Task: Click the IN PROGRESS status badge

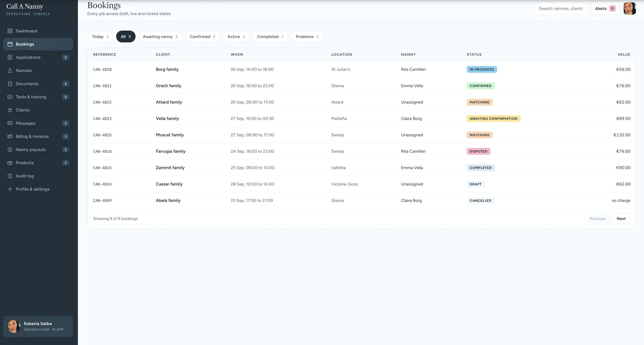Action: [482, 69]
